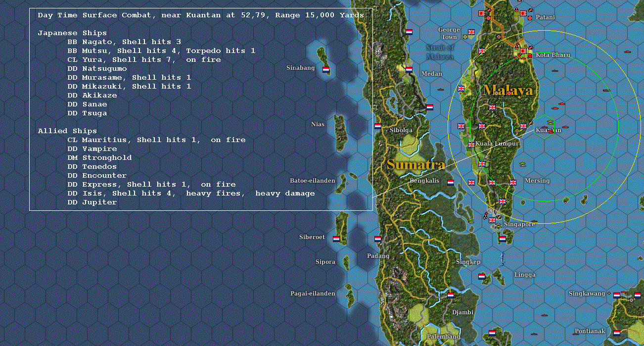Click the red ship silhouette east of Kota Bharu

point(627,51)
